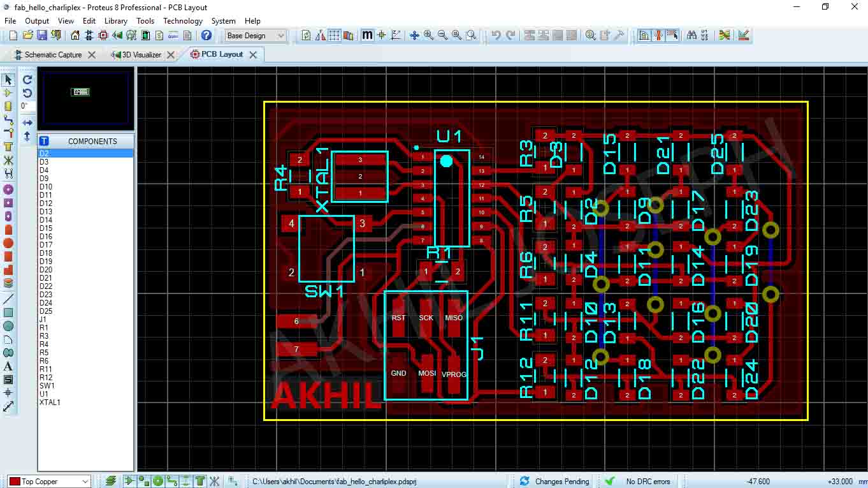Click the COMPONENTS list header button
This screenshot has width=868, height=488.
point(92,142)
